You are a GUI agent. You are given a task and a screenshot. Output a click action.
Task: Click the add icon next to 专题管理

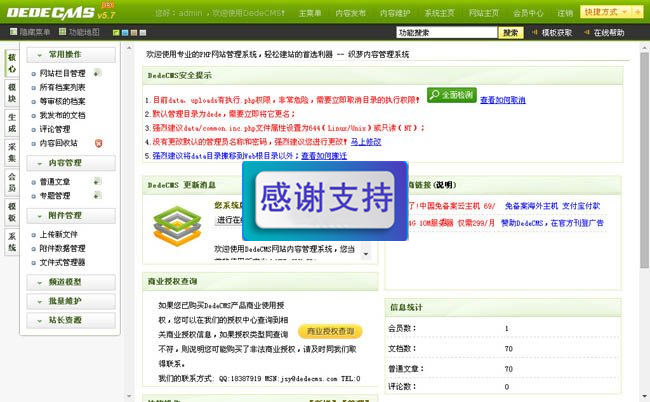[97, 195]
